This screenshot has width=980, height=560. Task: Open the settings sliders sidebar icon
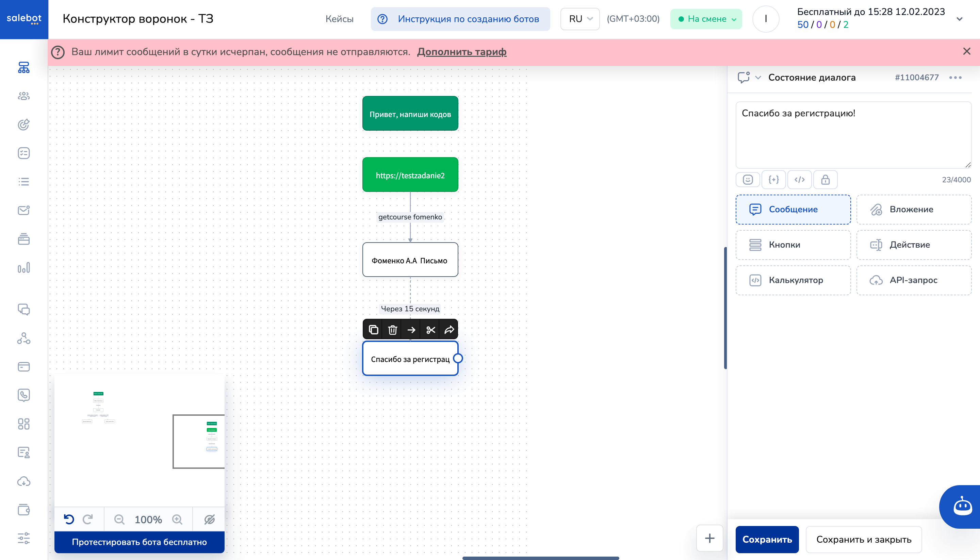[x=23, y=538]
